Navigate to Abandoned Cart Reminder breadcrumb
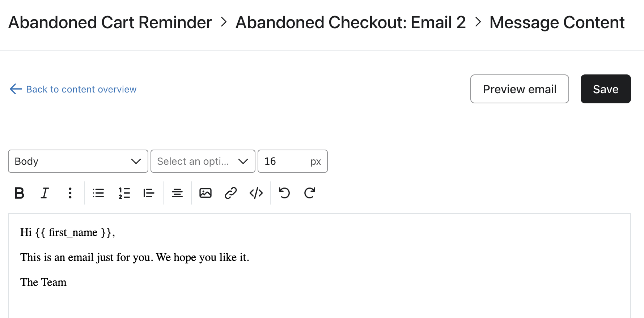This screenshot has height=318, width=644. pos(110,22)
